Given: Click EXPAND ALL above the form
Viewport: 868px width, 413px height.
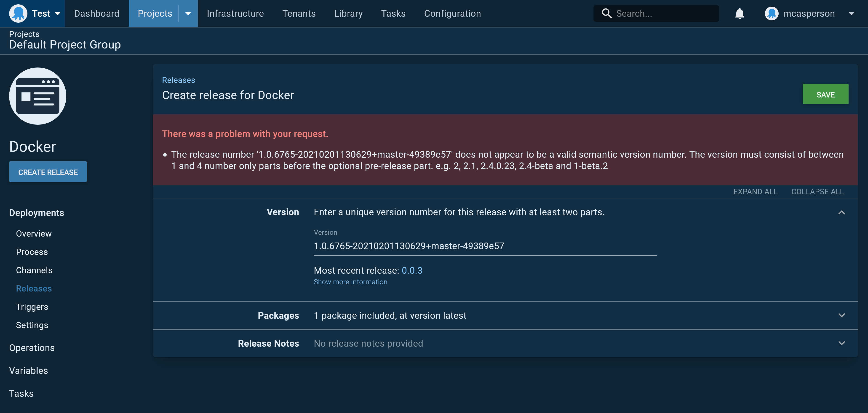Looking at the screenshot, I should pos(756,192).
